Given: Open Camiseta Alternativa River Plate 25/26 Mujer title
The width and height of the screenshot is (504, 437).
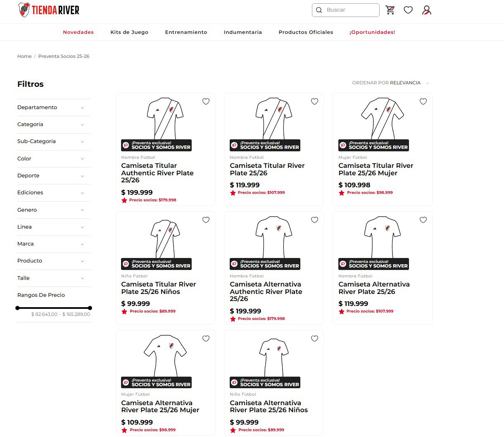Looking at the screenshot, I should 160,406.
